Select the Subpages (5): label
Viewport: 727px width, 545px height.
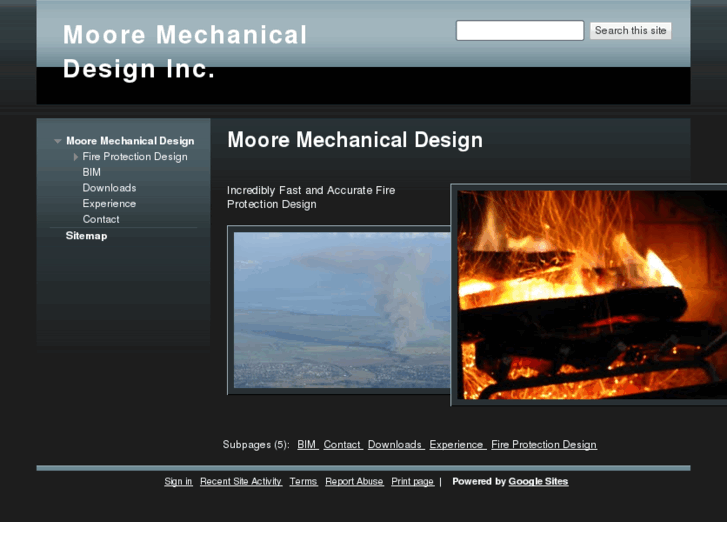pos(256,444)
